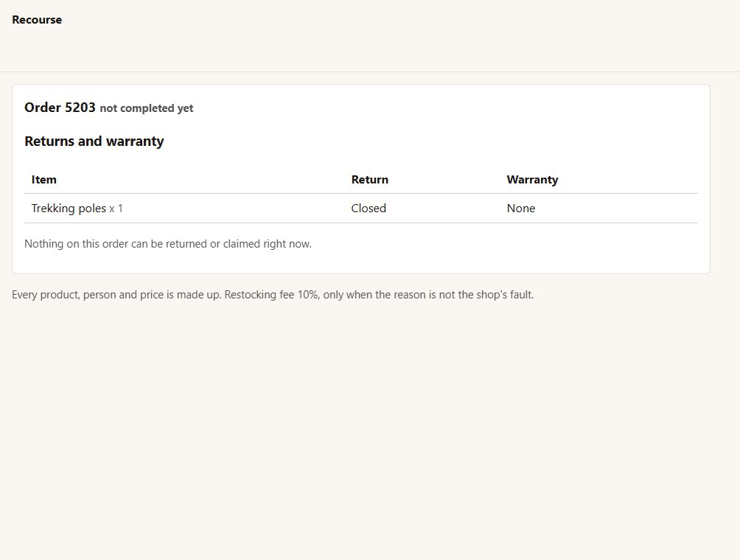This screenshot has width=740, height=560.
Task: Click the None warranty status cell
Action: coord(521,209)
